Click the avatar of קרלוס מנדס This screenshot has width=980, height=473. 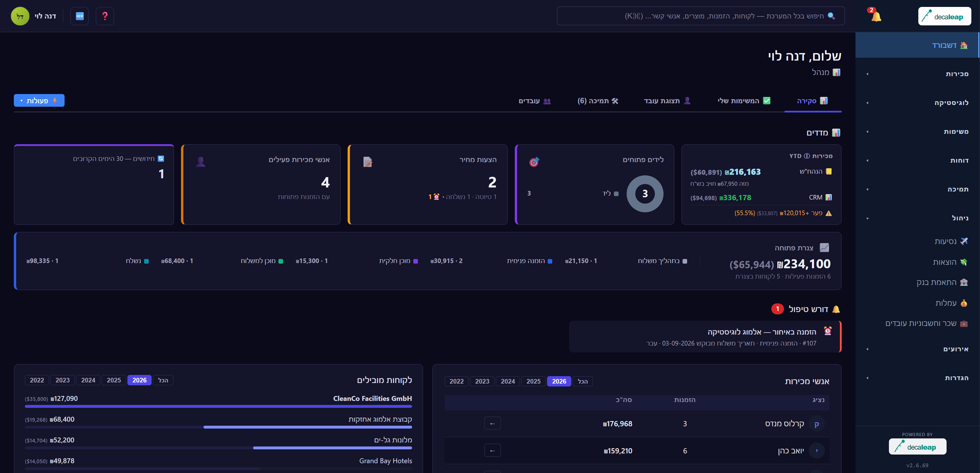click(816, 424)
